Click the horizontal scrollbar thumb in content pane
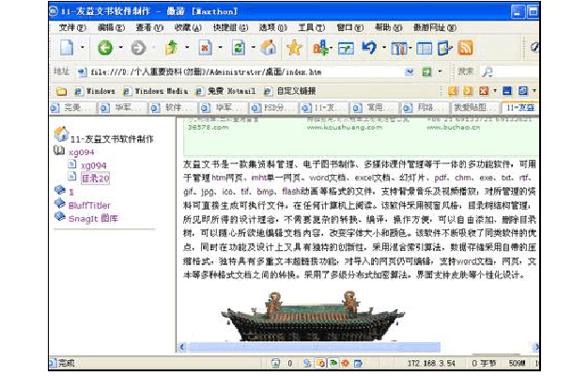Screen dimensions: 588x376 point(315,347)
